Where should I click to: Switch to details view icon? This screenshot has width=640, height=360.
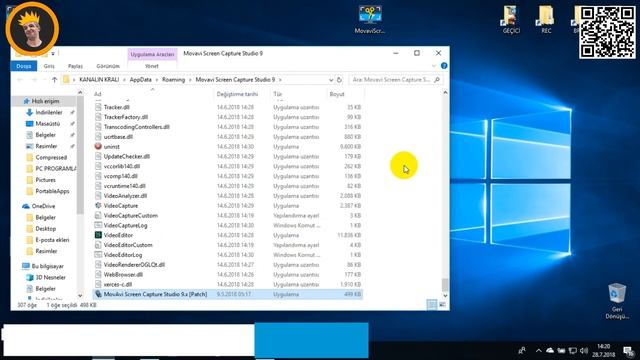(x=432, y=304)
